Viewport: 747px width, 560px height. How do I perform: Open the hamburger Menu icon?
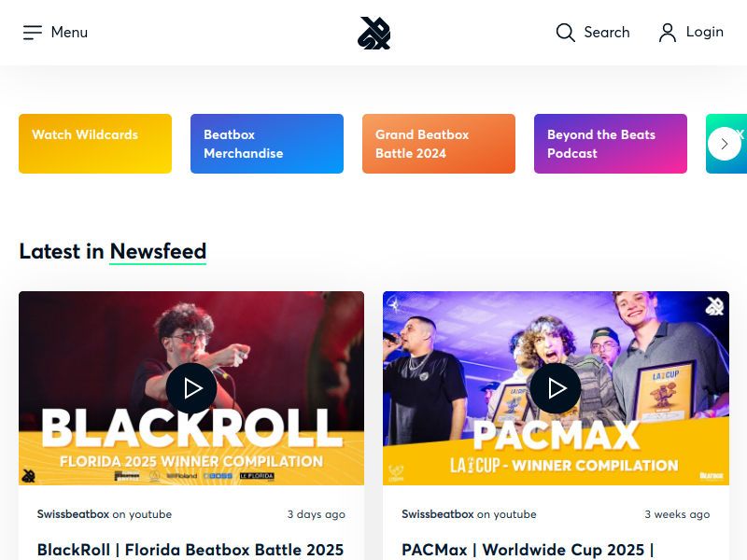(x=33, y=33)
